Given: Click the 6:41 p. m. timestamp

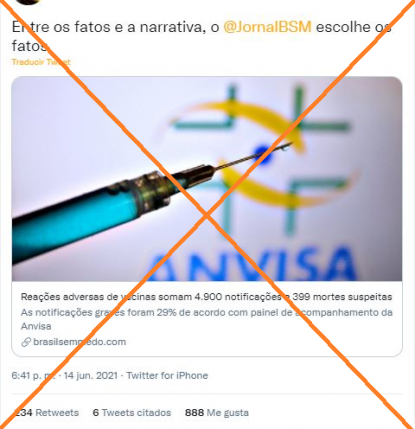Looking at the screenshot, I should pyautogui.click(x=33, y=376).
